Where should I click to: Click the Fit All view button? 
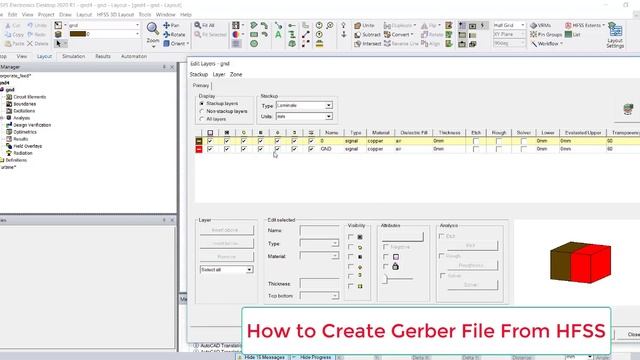click(205, 25)
